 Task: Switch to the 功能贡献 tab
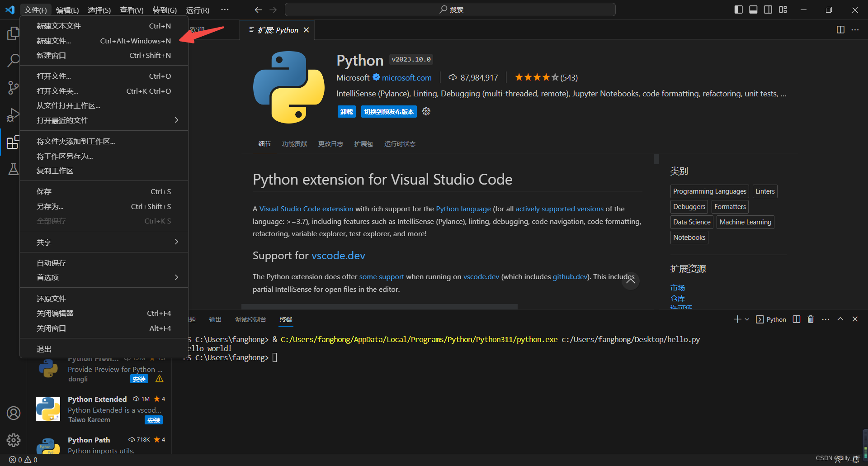pos(294,144)
